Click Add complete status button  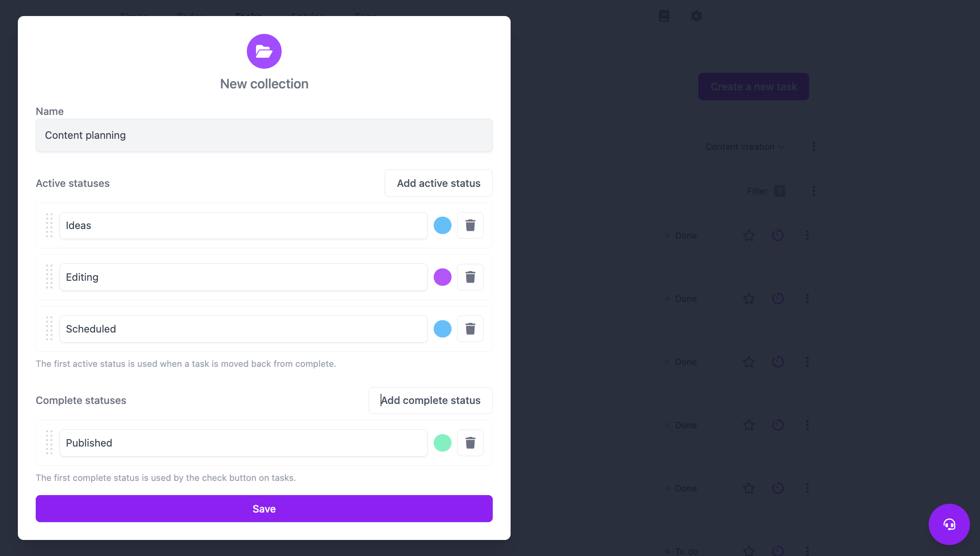click(430, 400)
